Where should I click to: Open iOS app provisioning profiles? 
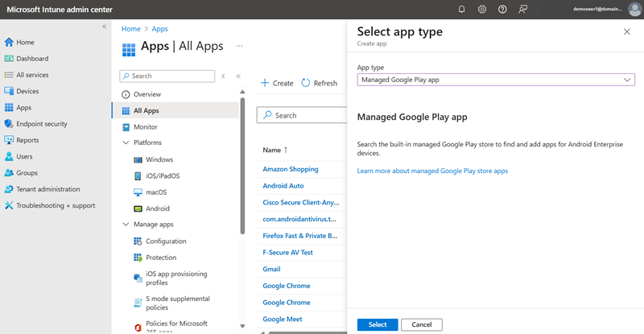pyautogui.click(x=176, y=278)
